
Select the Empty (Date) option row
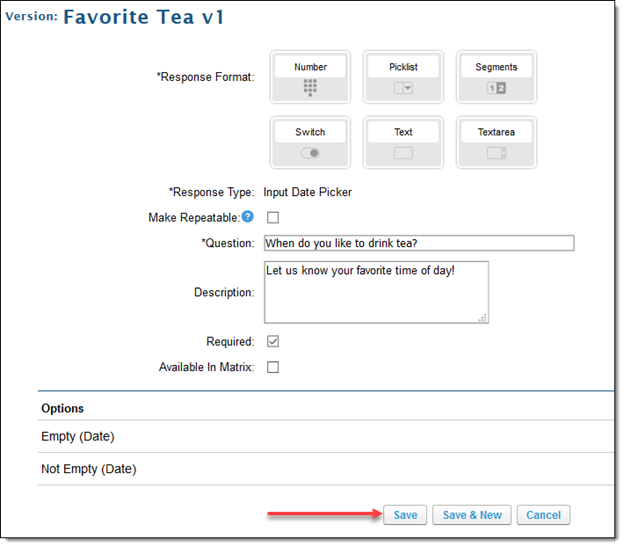coord(326,436)
